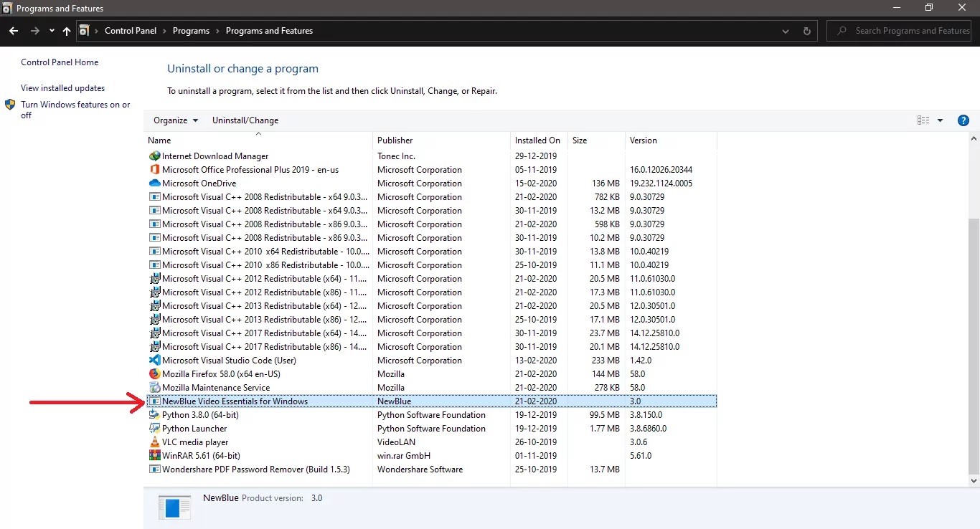The image size is (980, 529).
Task: Click the Visual C++ 2010 x64 icon
Action: [x=154, y=252]
